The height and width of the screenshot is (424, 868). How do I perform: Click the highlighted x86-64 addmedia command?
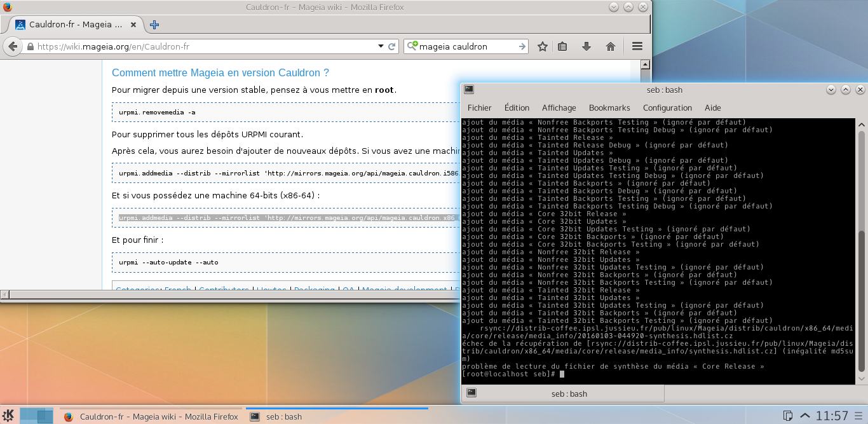pyautogui.click(x=289, y=218)
